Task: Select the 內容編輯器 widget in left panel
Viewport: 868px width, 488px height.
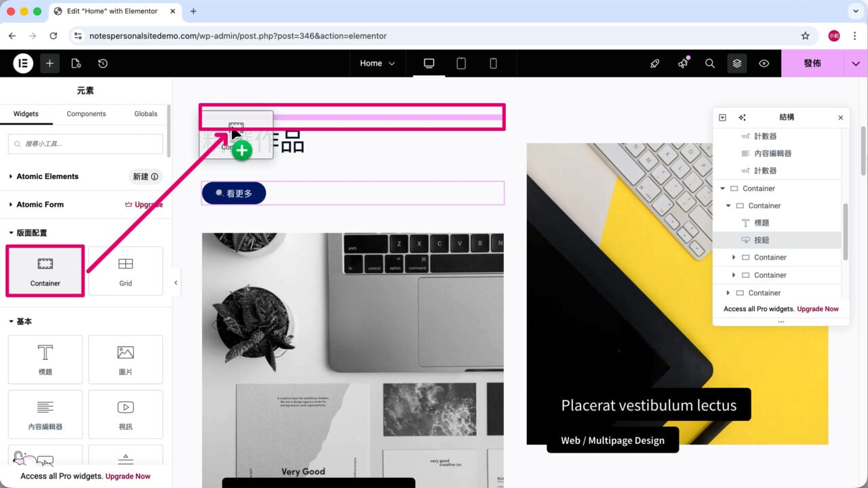Action: pyautogui.click(x=45, y=414)
